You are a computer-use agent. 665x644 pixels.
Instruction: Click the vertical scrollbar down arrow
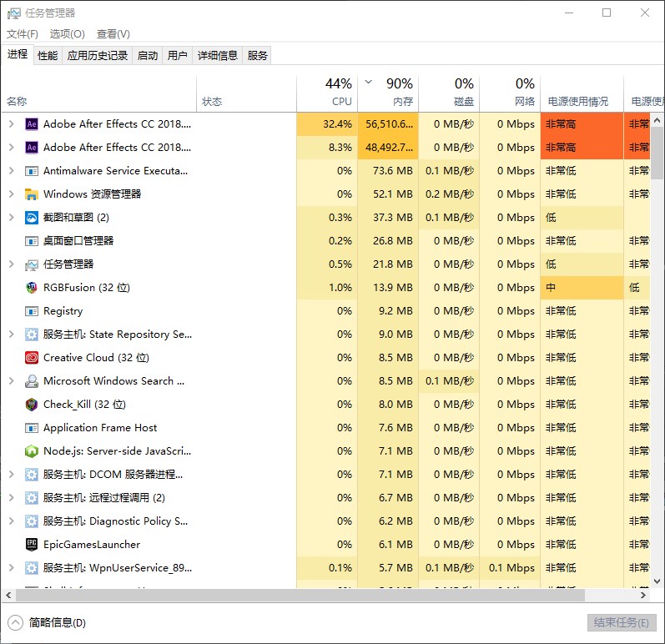[657, 581]
